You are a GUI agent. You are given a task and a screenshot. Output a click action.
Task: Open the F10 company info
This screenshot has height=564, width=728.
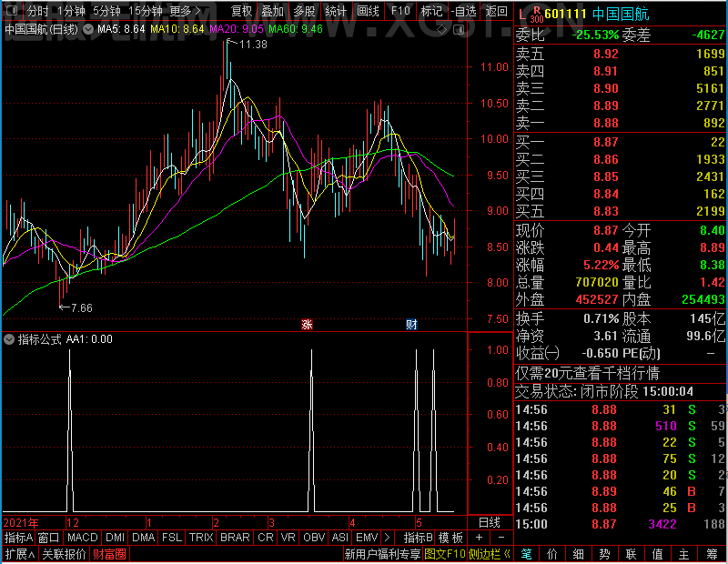(400, 10)
